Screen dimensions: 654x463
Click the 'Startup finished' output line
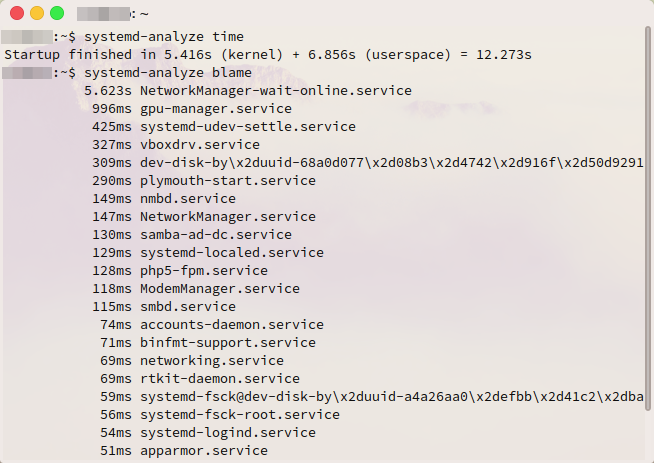pyautogui.click(x=268, y=55)
